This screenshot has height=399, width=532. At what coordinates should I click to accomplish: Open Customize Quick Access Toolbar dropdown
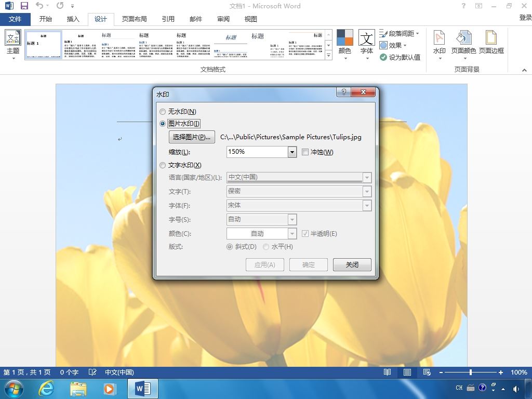coord(72,6)
